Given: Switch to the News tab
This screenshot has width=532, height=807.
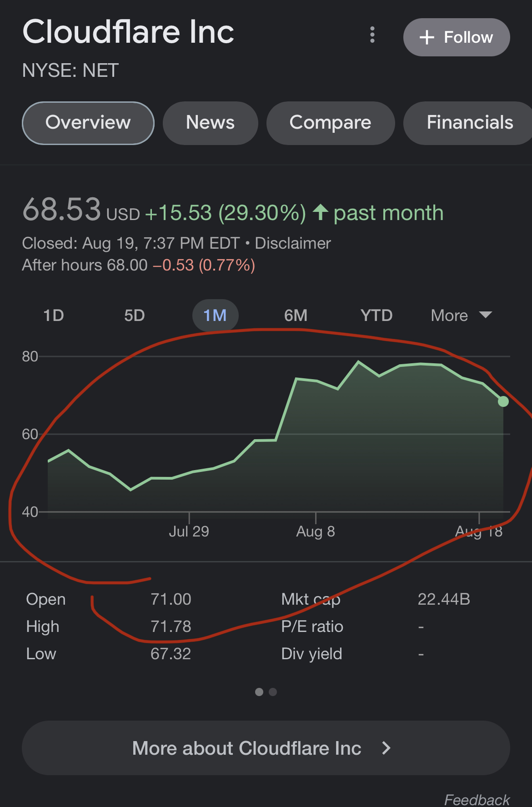Looking at the screenshot, I should pyautogui.click(x=210, y=123).
